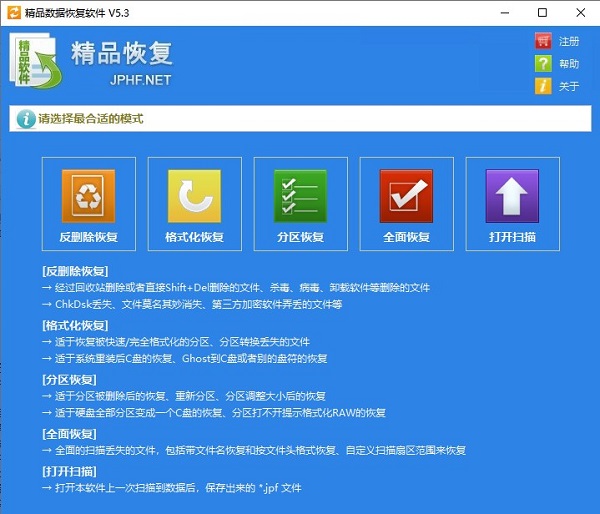Click the yellow info 关于 icon

(x=543, y=86)
